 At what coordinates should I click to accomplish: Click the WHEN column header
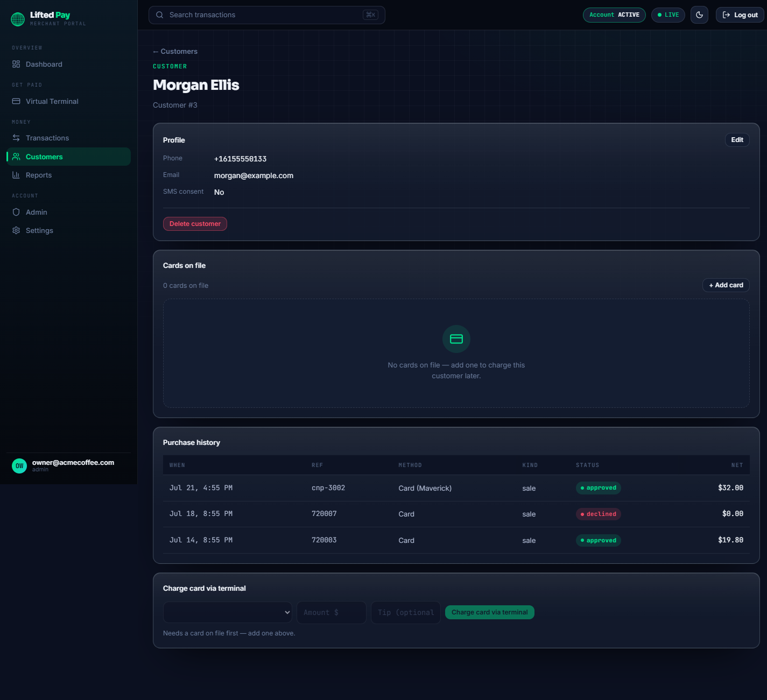point(177,465)
